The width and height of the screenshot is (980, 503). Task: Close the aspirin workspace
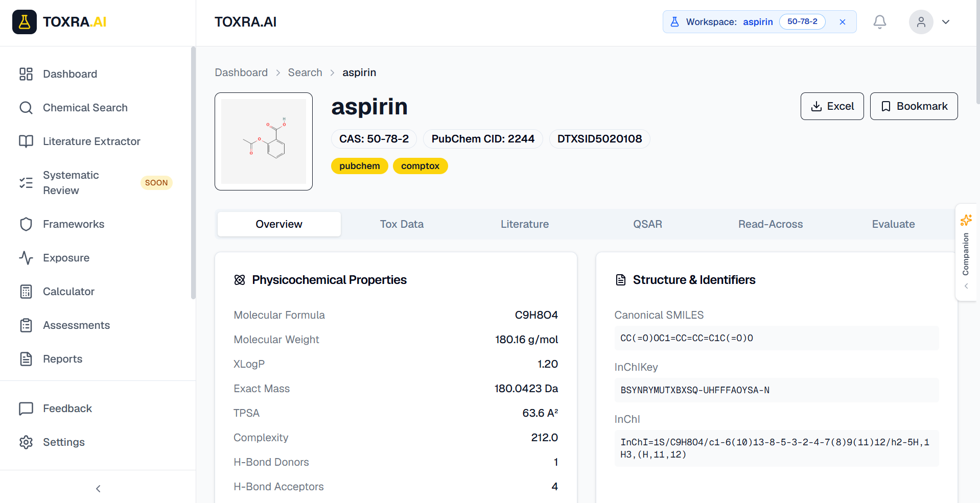pos(843,22)
